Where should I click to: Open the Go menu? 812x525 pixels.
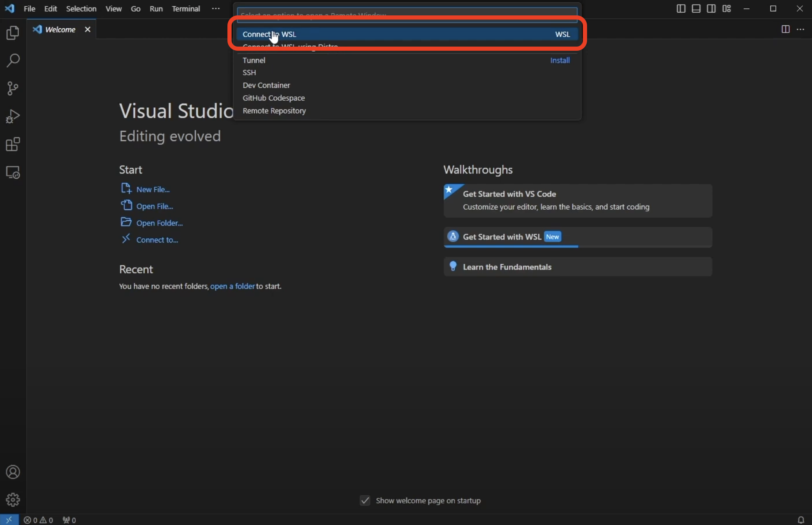(136, 9)
